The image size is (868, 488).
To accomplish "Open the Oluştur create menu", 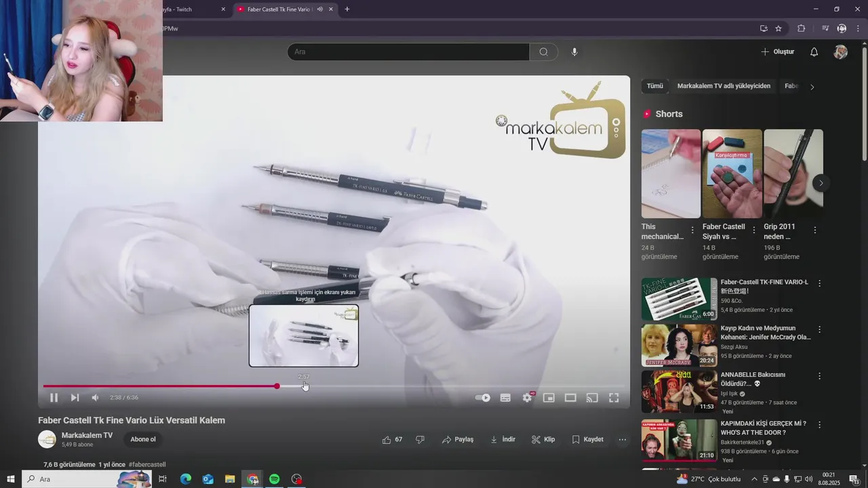I will coord(777,52).
